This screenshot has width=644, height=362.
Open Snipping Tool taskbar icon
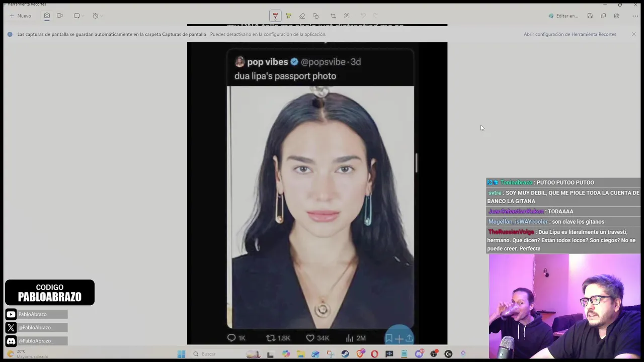(330, 354)
